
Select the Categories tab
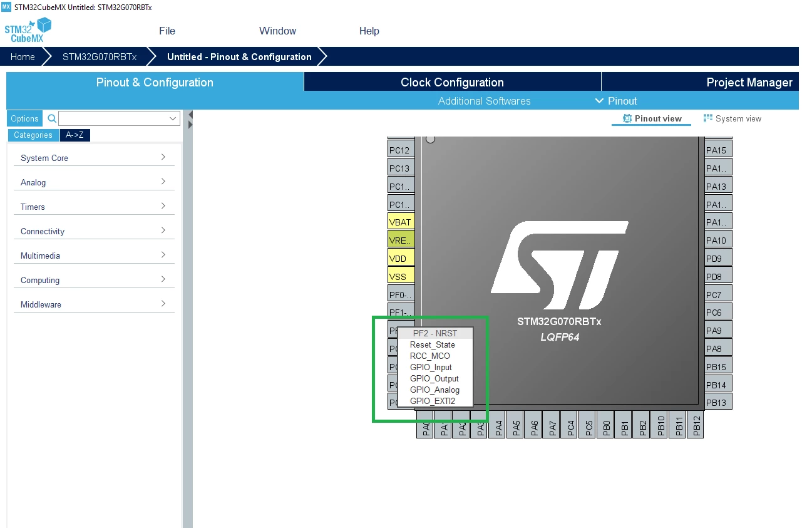click(x=33, y=135)
